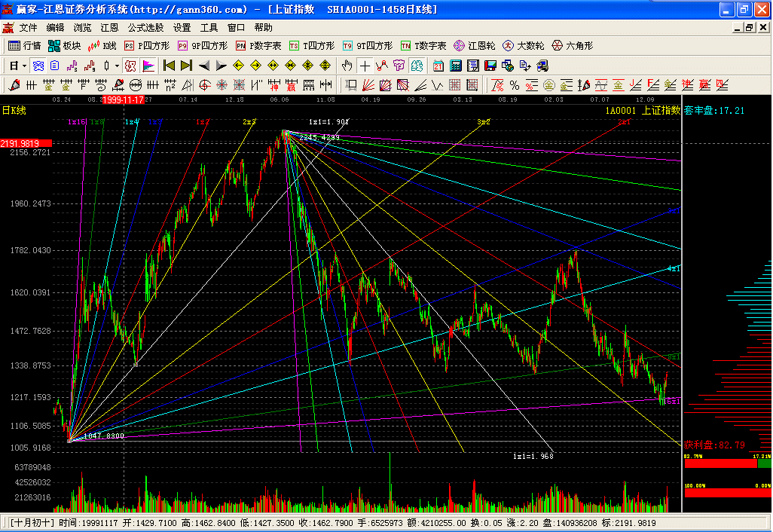Open the 江恩 menu
The width and height of the screenshot is (773, 532).
click(x=109, y=27)
